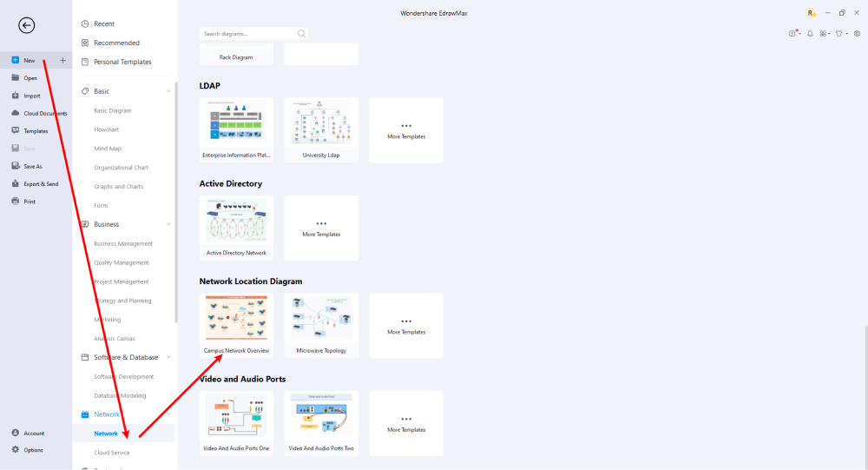The width and height of the screenshot is (868, 470).
Task: Click the Templates icon in sidebar
Action: pyautogui.click(x=15, y=131)
